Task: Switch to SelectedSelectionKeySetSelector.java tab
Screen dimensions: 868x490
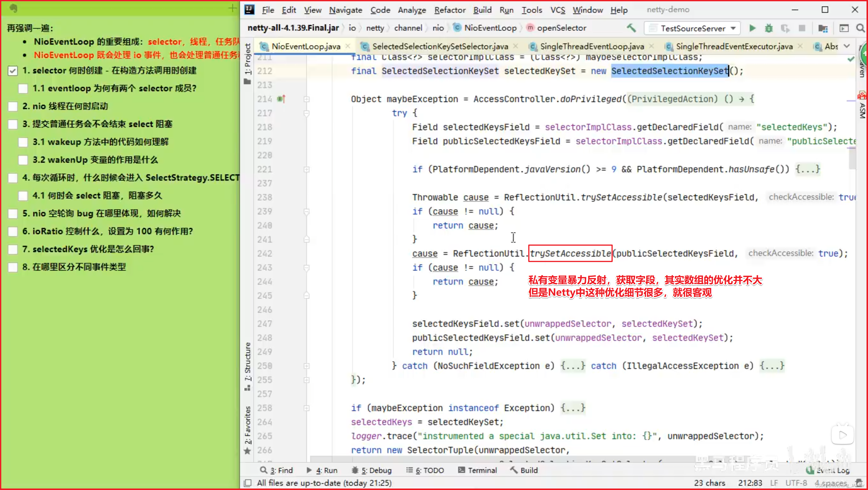Action: [x=440, y=46]
